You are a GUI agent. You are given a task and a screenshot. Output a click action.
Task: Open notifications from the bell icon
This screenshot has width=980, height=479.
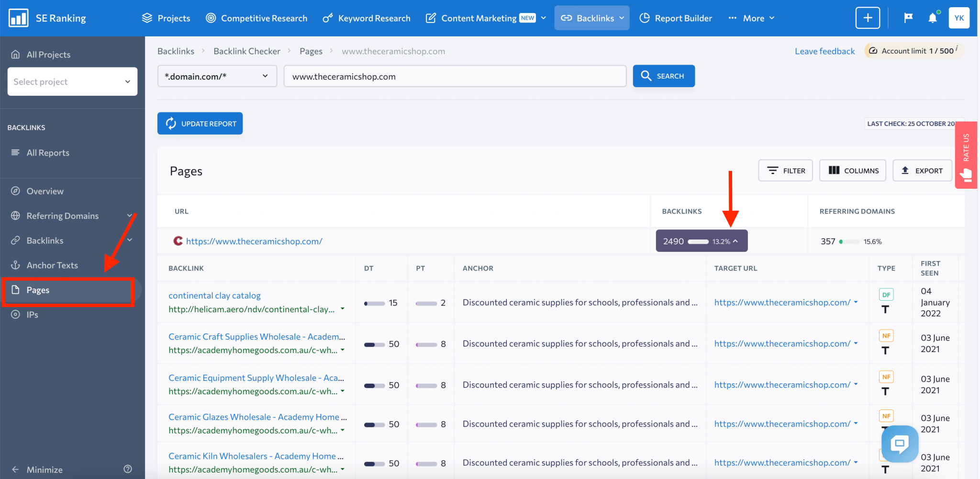tap(932, 18)
